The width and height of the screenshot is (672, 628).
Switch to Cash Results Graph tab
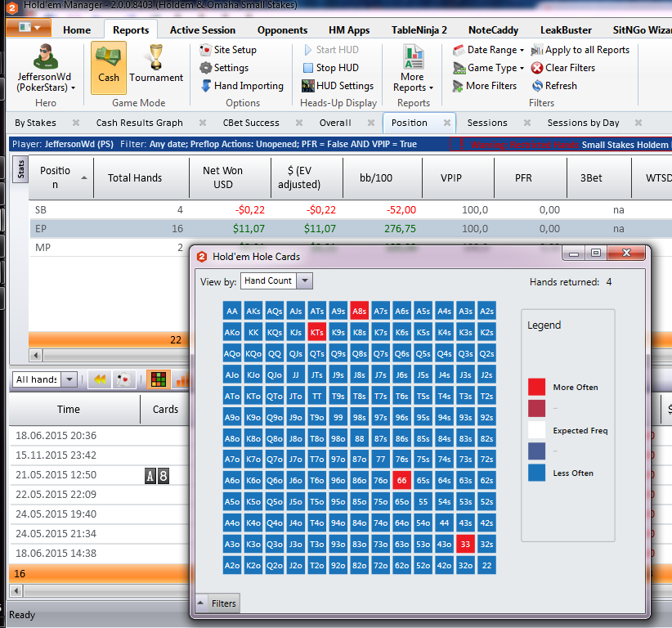139,123
